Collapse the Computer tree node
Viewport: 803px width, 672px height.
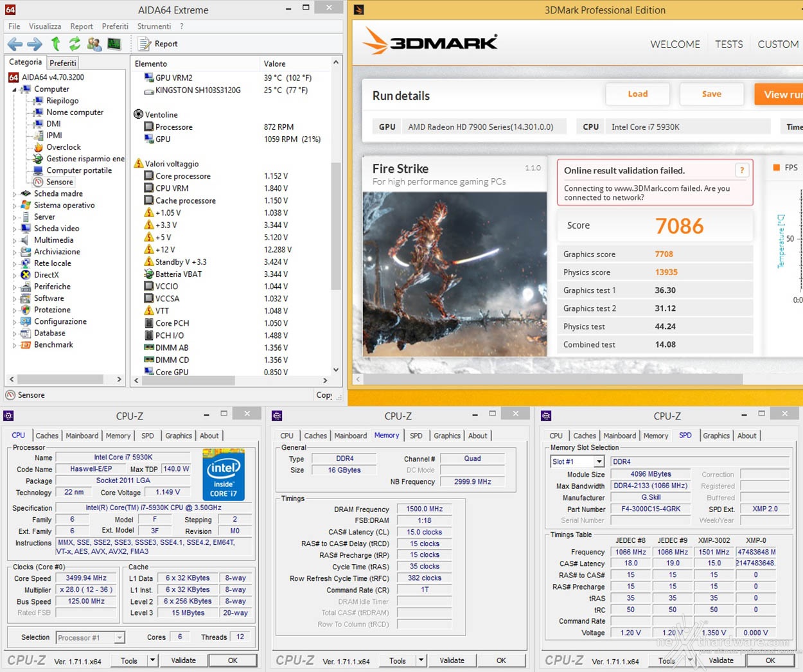(x=14, y=89)
